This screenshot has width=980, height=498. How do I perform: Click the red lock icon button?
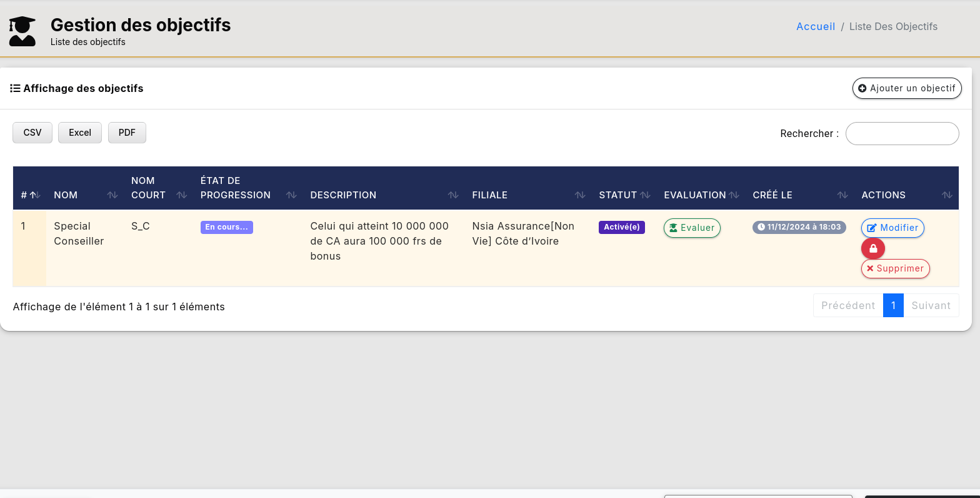point(873,248)
